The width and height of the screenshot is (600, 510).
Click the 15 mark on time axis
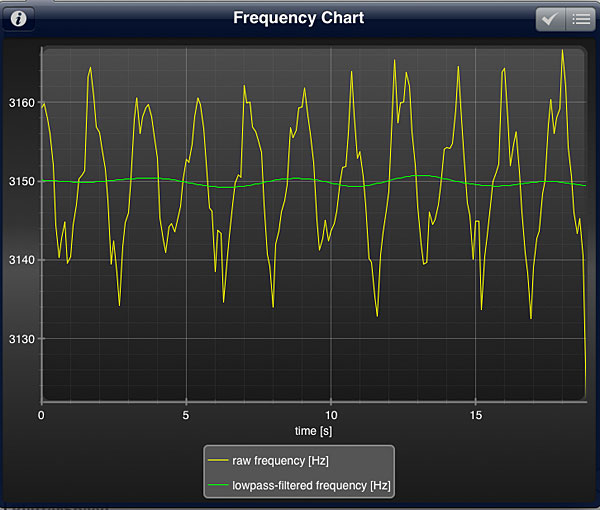476,414
